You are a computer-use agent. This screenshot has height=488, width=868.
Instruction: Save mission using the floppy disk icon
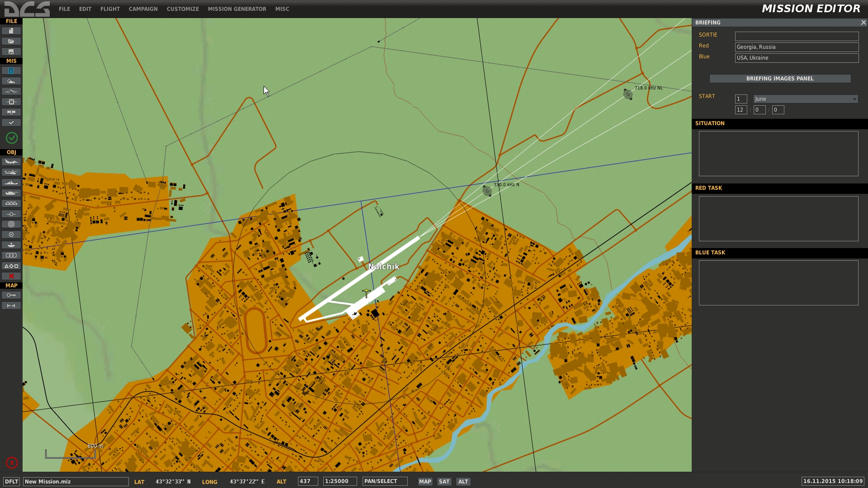click(11, 52)
